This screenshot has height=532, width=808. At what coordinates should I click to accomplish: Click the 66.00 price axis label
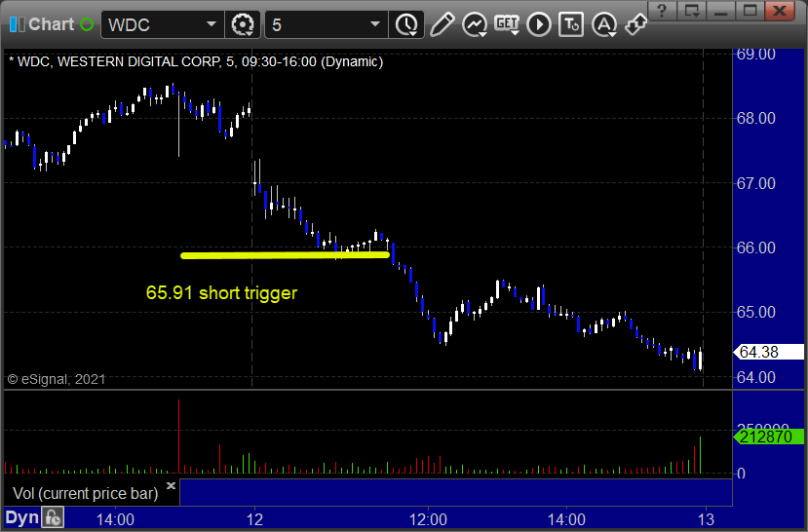pyautogui.click(x=756, y=247)
